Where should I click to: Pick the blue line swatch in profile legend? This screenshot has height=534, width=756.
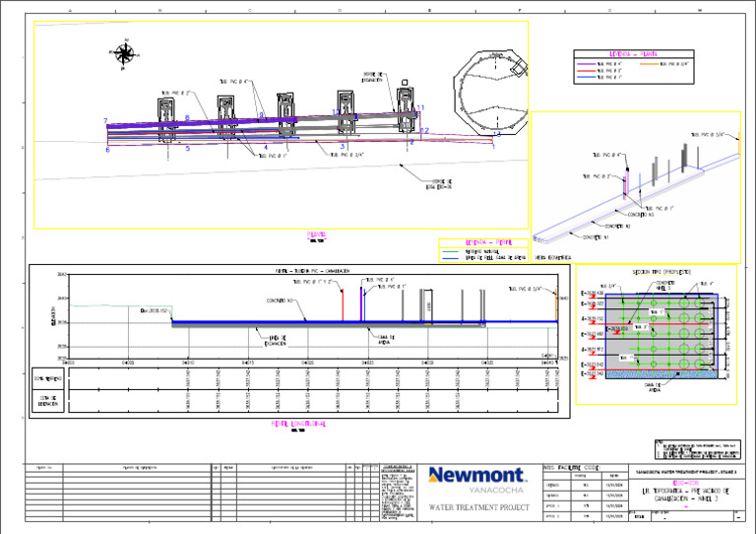coord(449,258)
